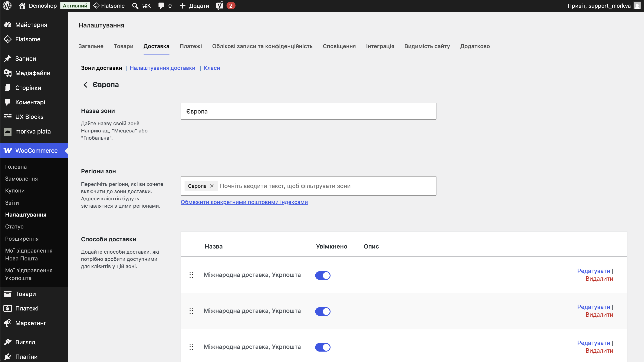This screenshot has width=644, height=362.
Task: Open Мої відправлення Укрпошта
Action: point(29,274)
